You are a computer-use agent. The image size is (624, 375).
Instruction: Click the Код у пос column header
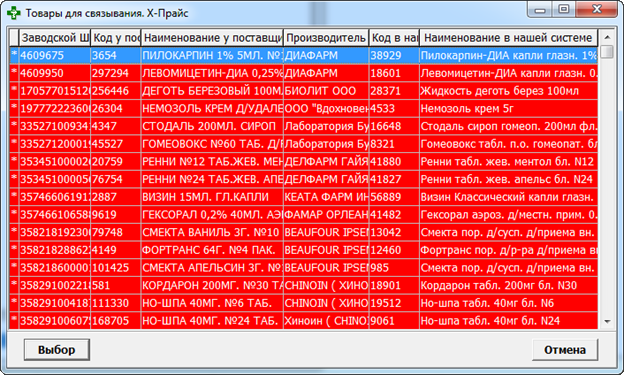coord(116,38)
